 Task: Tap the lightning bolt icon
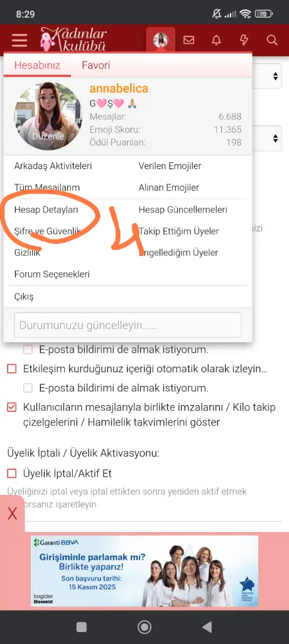[244, 40]
